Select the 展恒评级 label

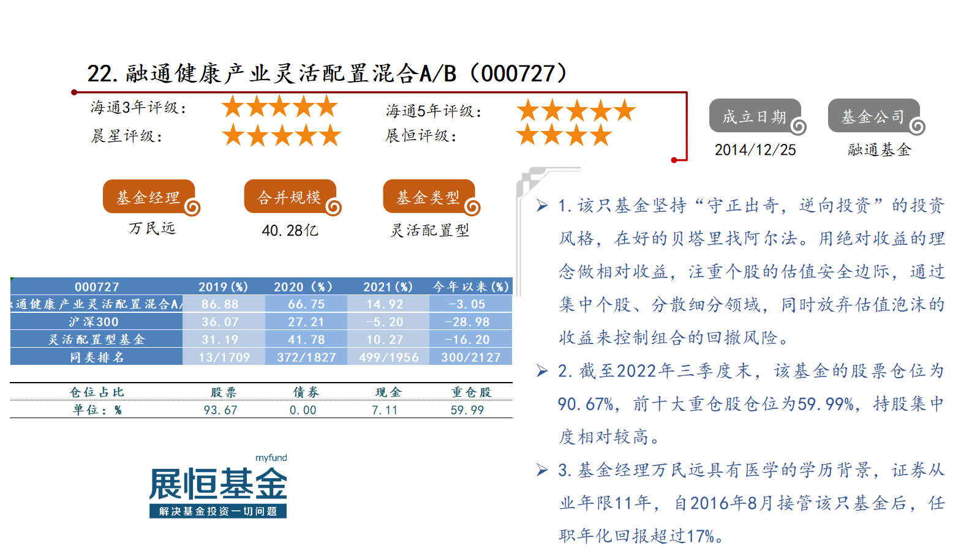[x=421, y=135]
